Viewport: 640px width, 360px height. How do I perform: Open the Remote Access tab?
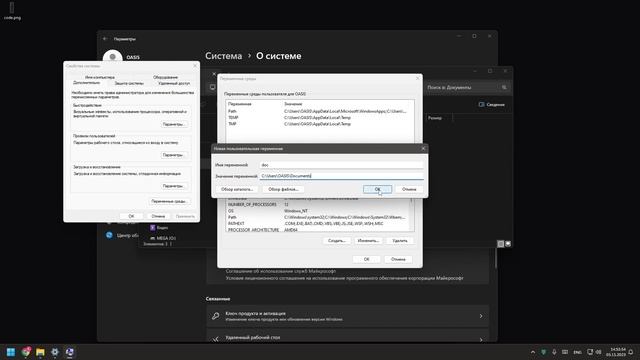tap(174, 83)
